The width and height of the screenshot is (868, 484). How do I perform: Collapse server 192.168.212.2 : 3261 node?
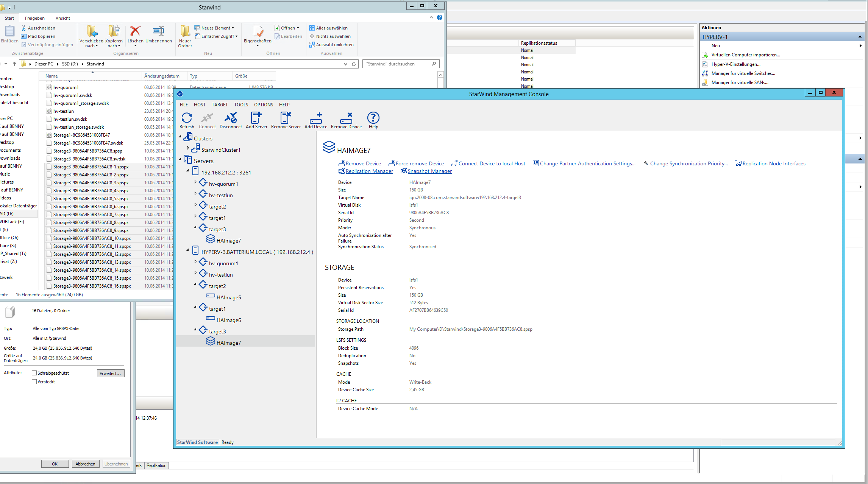point(188,171)
